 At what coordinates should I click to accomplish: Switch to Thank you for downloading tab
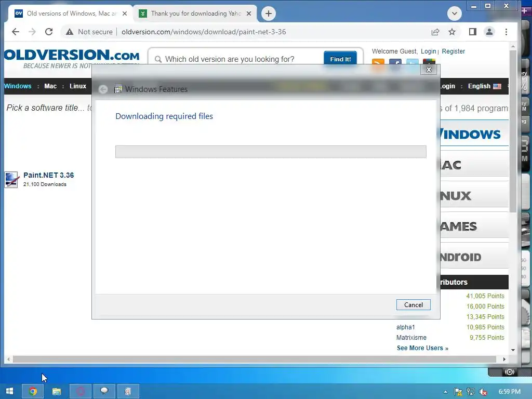[195, 14]
